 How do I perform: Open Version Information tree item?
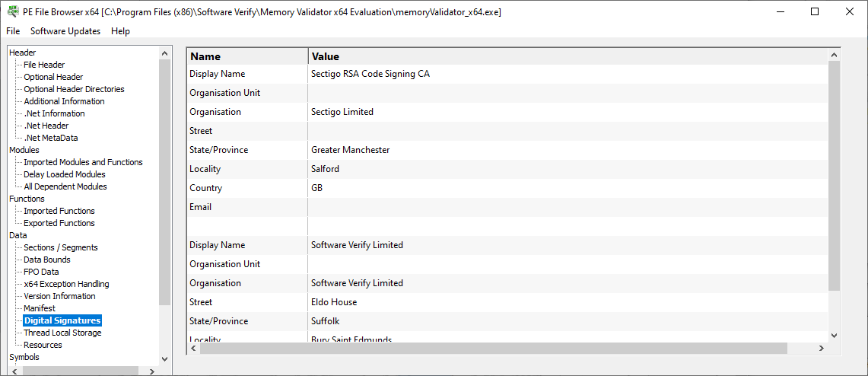click(60, 296)
